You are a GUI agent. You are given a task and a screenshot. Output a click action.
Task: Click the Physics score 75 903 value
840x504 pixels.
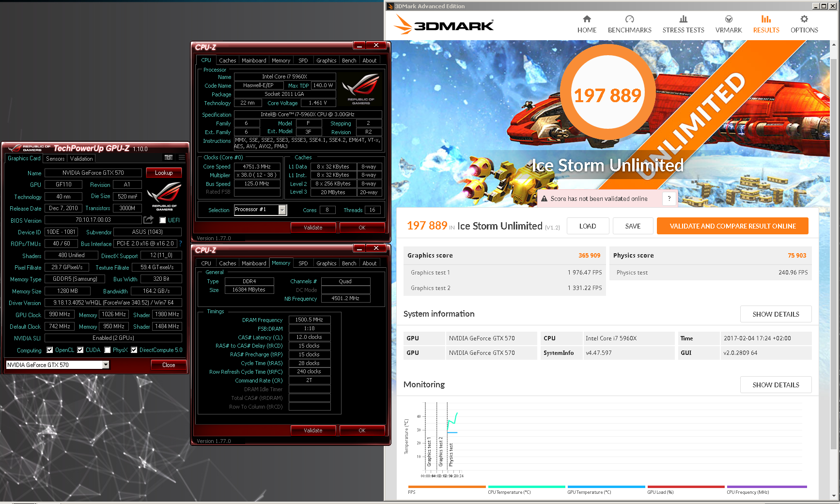[x=797, y=256]
